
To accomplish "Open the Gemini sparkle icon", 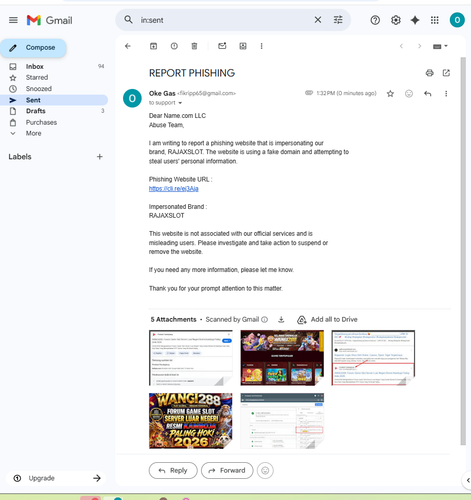I will pos(415,20).
